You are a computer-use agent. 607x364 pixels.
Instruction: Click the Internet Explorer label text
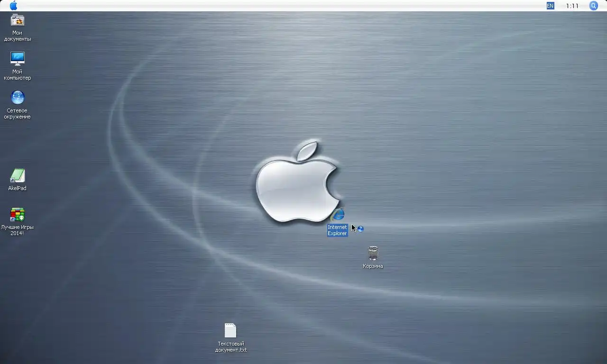pyautogui.click(x=337, y=230)
